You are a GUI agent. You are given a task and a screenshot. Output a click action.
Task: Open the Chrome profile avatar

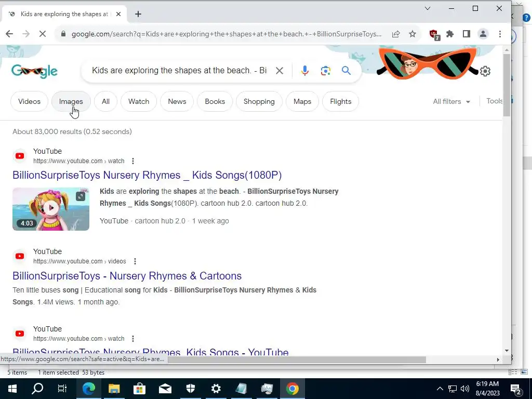[x=483, y=34]
